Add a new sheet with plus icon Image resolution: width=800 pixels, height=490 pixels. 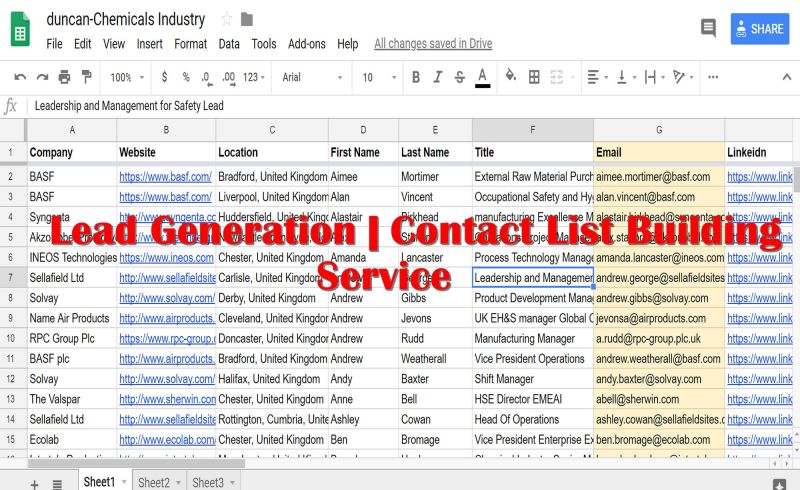coord(34,484)
